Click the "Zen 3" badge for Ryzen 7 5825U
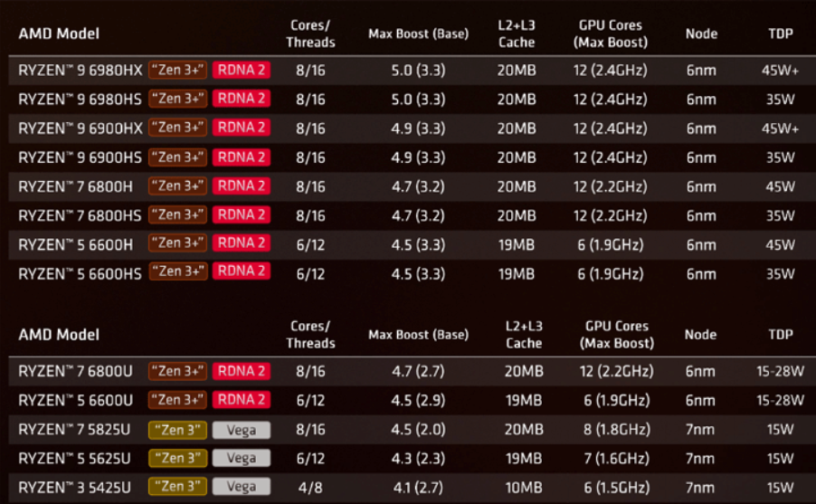Viewport: 816px width, 504px height. click(178, 430)
